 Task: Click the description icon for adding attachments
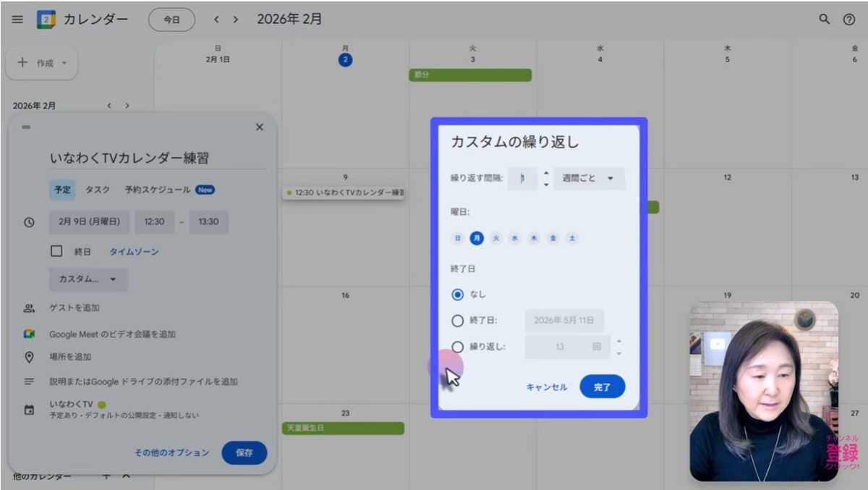point(29,381)
